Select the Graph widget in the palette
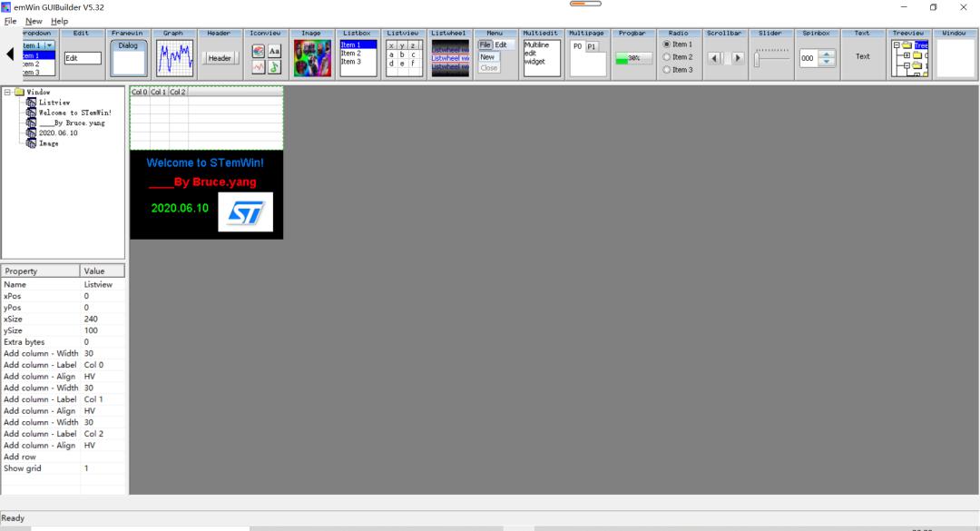Image resolution: width=980 pixels, height=531 pixels. (x=174, y=54)
